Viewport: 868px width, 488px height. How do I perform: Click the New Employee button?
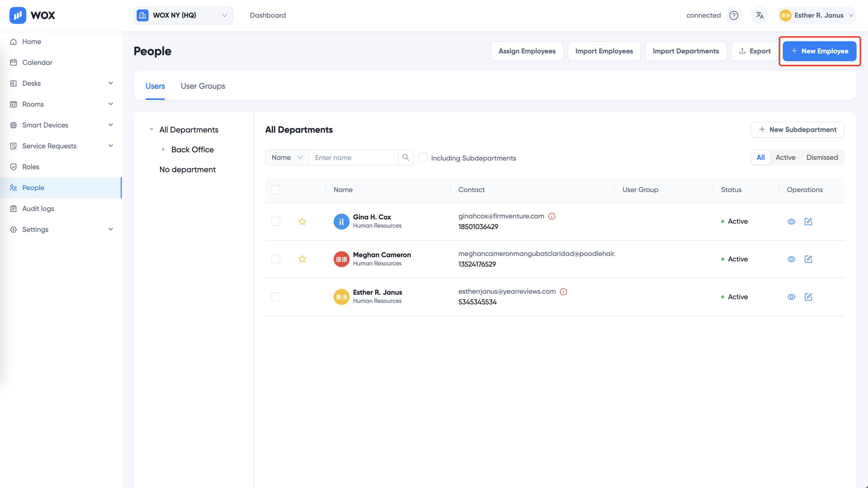tap(819, 51)
